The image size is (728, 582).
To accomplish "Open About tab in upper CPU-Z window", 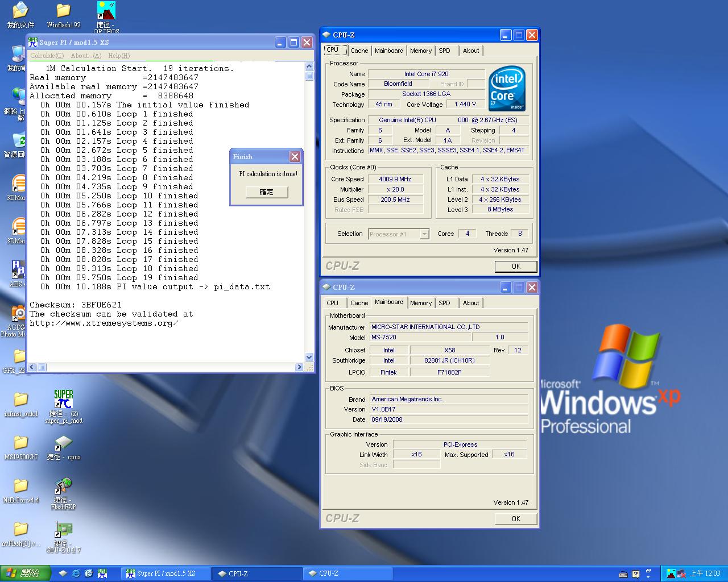I will [471, 51].
